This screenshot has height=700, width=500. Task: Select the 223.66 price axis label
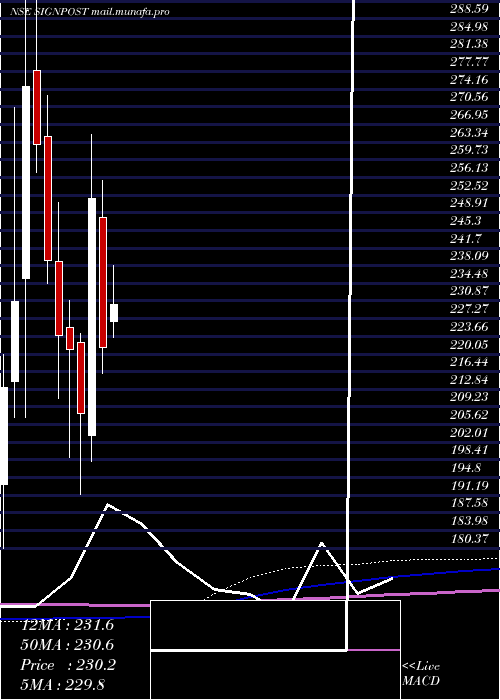pyautogui.click(x=469, y=326)
